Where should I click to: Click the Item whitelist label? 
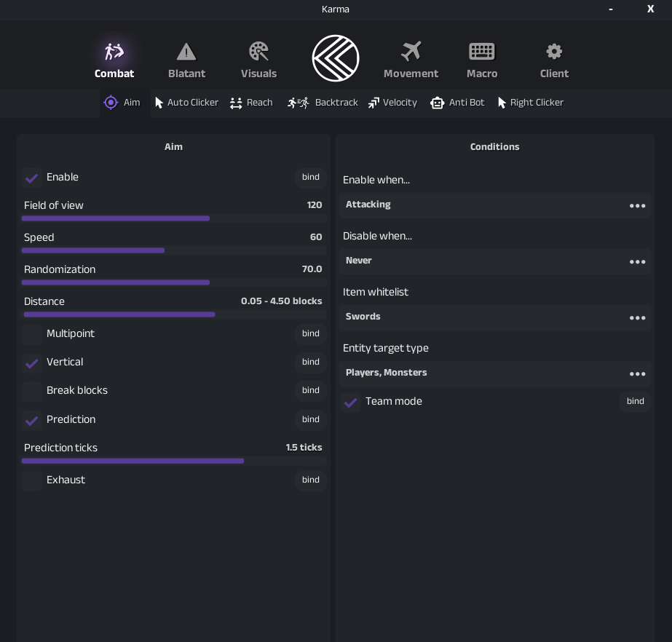click(376, 293)
